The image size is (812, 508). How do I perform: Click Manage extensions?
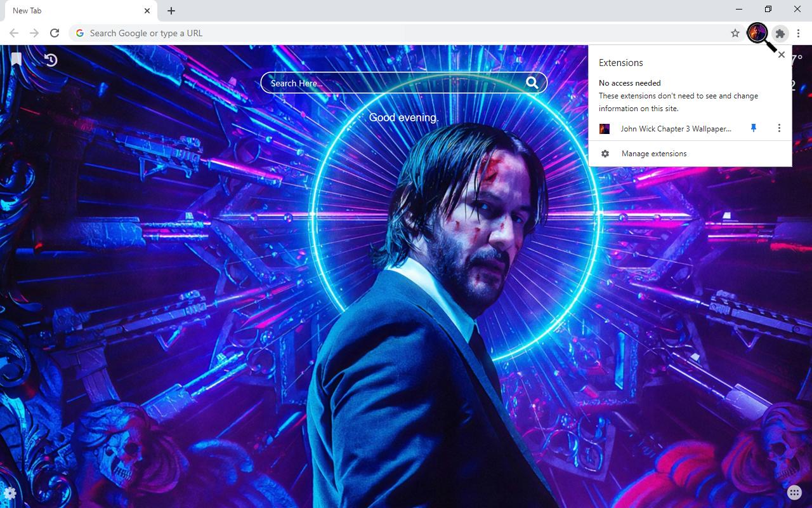coord(690,154)
